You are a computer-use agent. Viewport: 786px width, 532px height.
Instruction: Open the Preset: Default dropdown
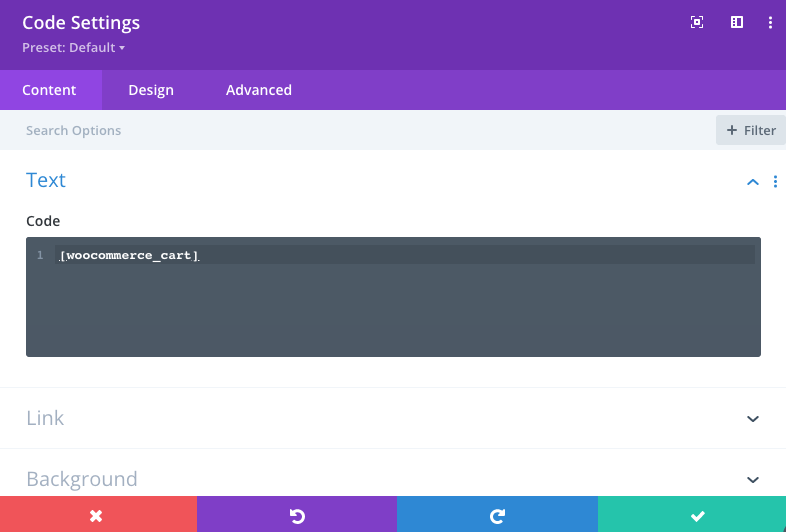[73, 48]
